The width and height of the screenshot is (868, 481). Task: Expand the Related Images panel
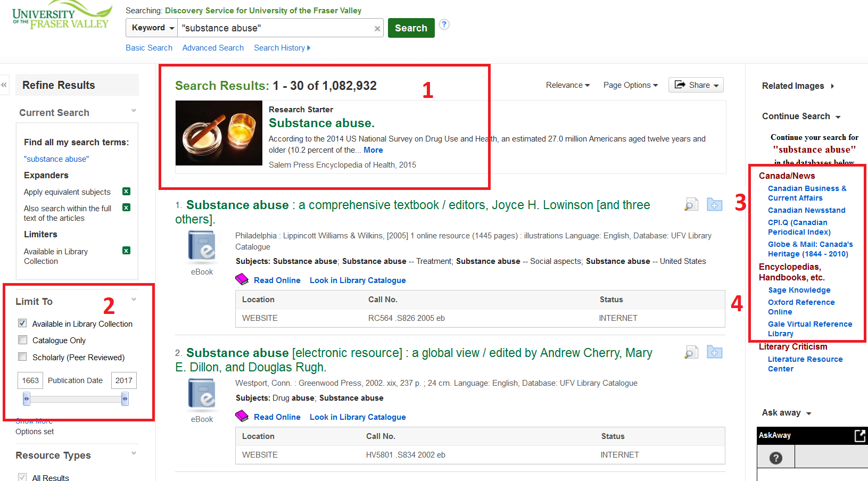pos(798,86)
